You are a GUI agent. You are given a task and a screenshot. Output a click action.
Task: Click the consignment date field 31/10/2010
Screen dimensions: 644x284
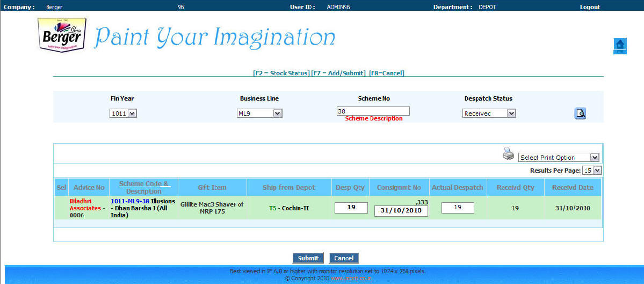pyautogui.click(x=401, y=211)
